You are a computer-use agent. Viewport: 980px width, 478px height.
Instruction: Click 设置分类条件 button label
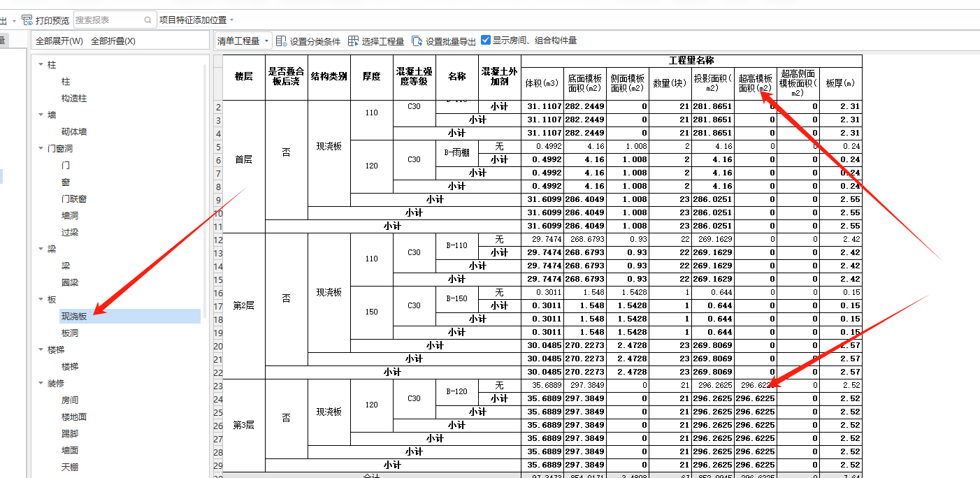tap(315, 41)
